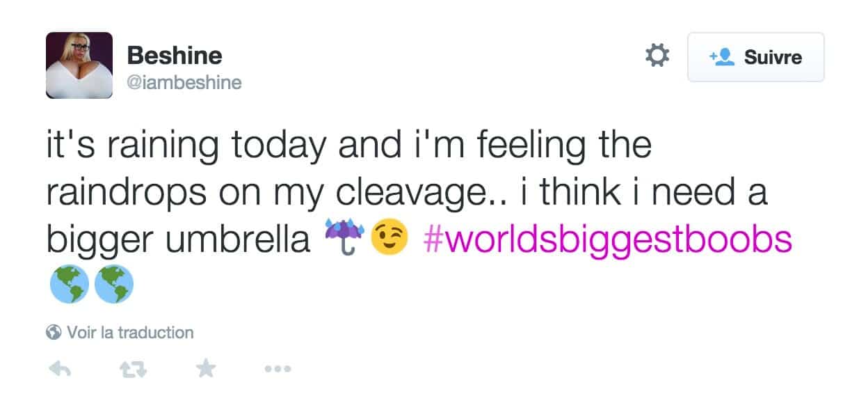Click the tweet text line starting "it's raining today"

(348, 146)
